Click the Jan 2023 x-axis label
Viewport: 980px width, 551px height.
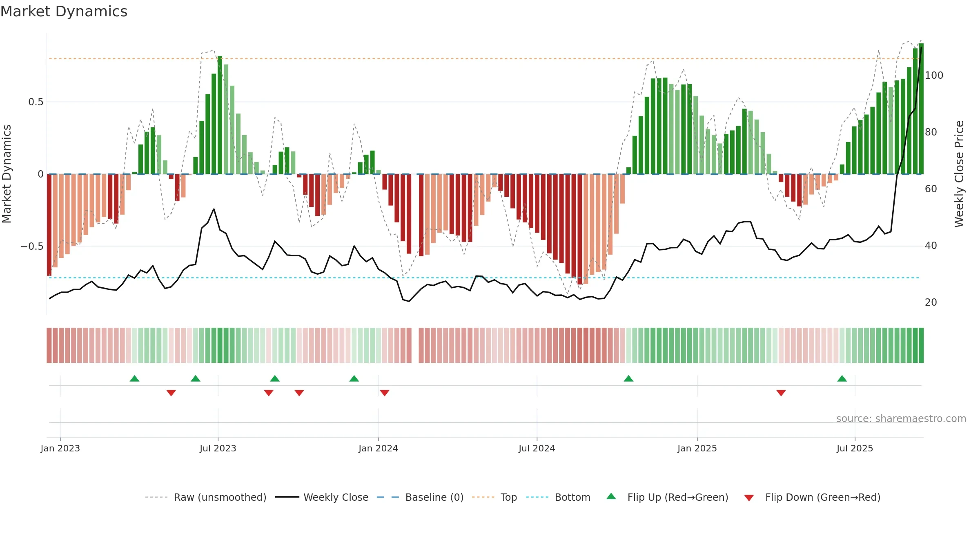60,448
